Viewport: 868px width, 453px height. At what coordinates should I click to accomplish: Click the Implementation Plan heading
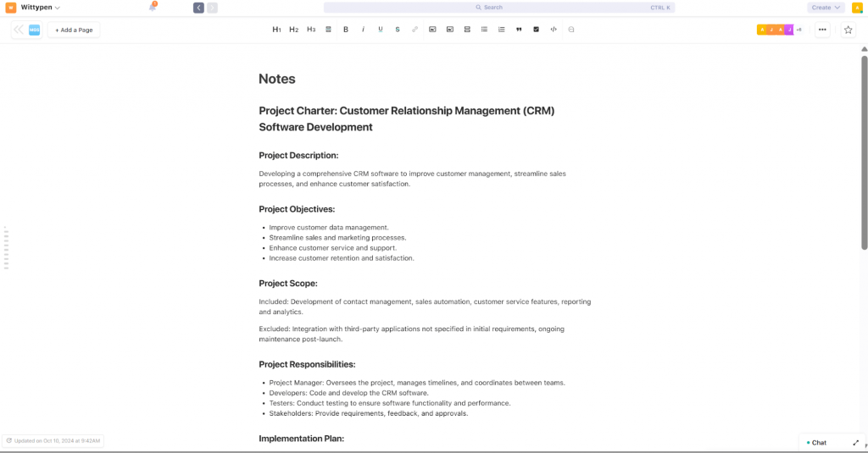301,439
